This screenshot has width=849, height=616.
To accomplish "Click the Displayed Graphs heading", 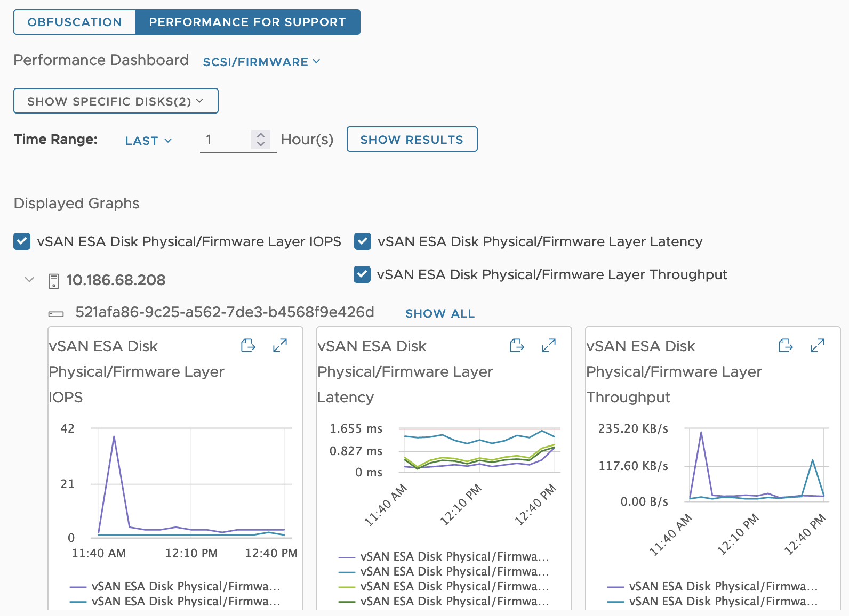I will pos(76,203).
